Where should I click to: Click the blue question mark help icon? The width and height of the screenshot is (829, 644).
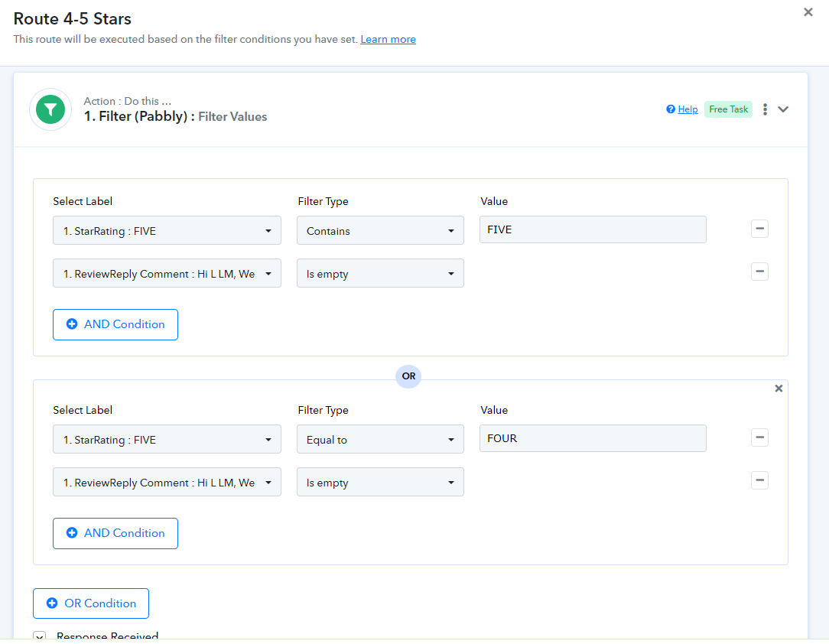pyautogui.click(x=671, y=109)
